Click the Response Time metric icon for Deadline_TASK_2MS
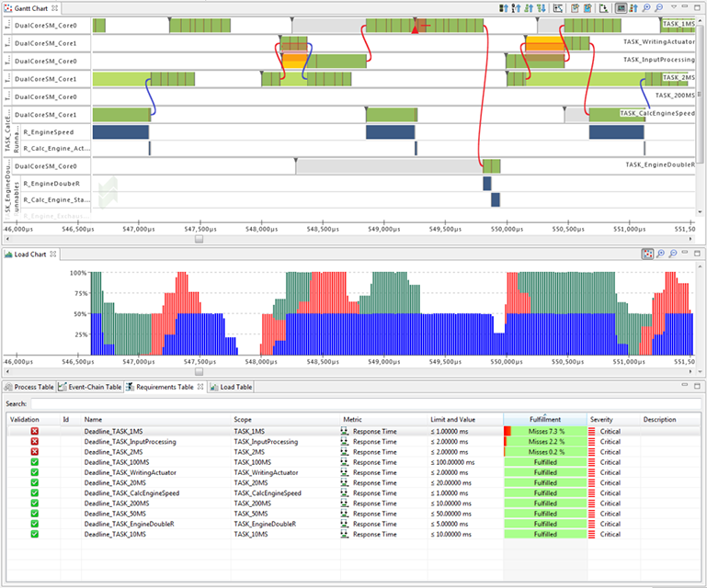 pos(346,452)
